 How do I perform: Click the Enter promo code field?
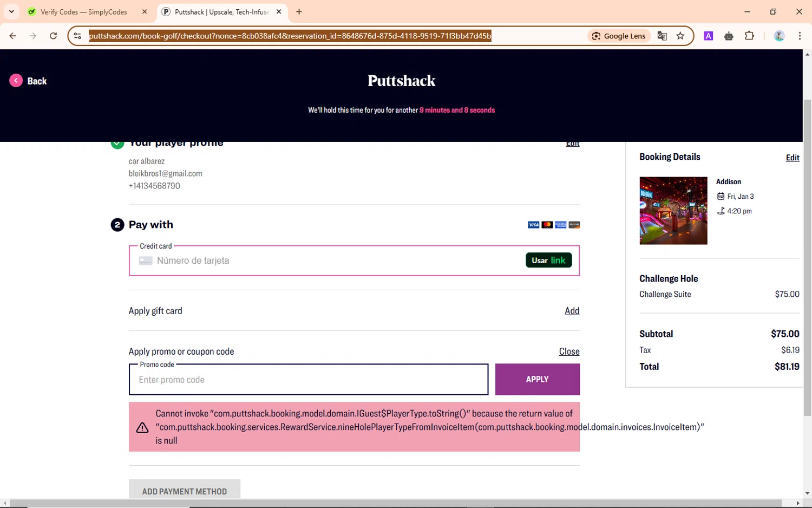point(309,380)
